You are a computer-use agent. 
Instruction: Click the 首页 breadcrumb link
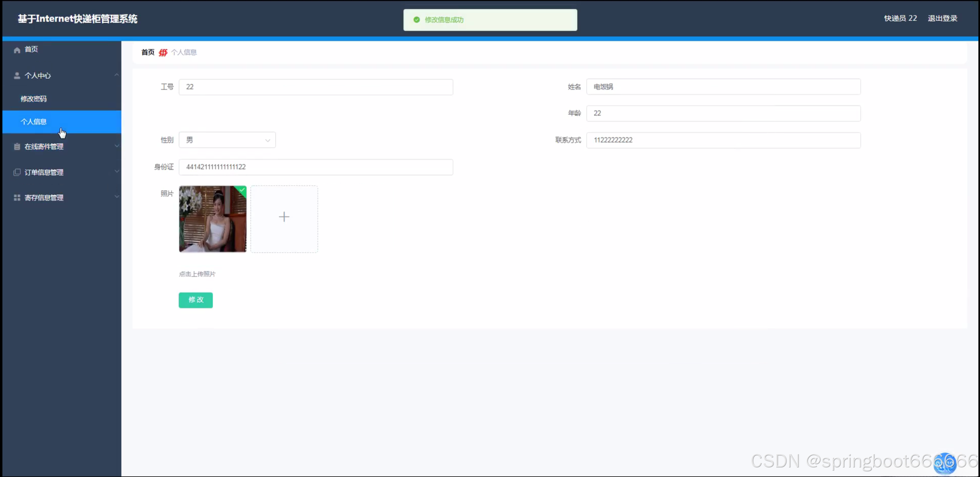coord(148,52)
